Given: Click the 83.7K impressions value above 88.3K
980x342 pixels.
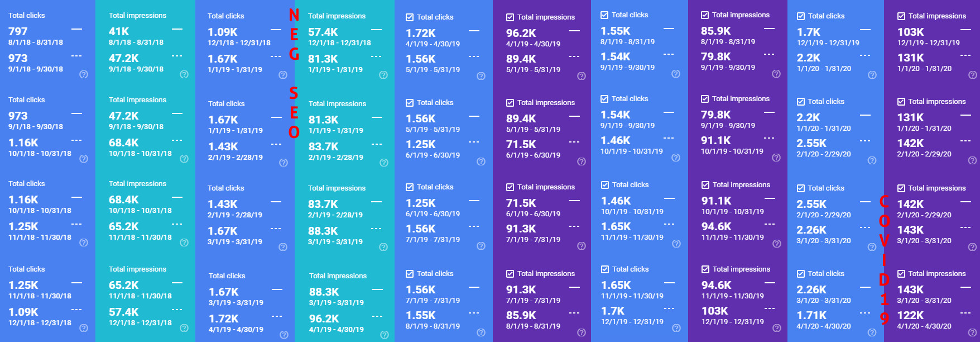Looking at the screenshot, I should pyautogui.click(x=323, y=205).
